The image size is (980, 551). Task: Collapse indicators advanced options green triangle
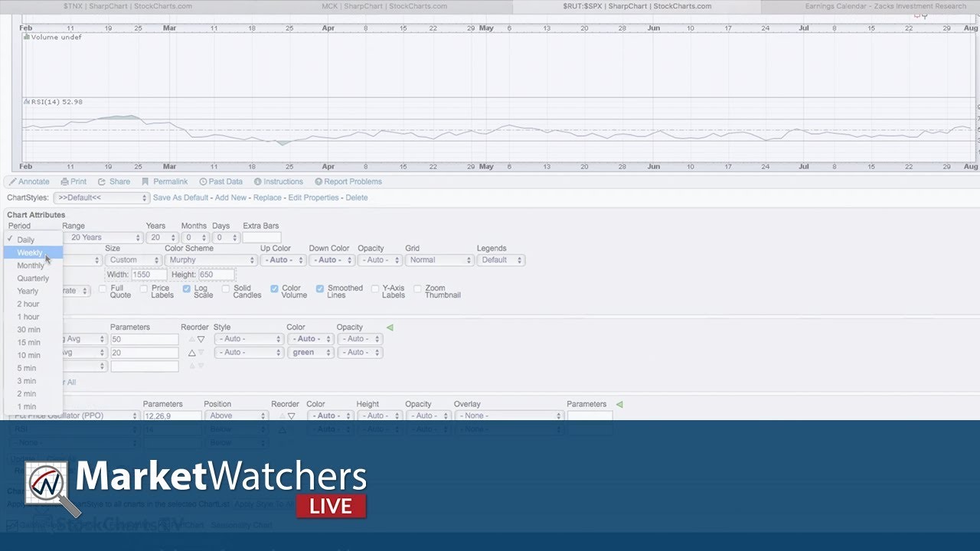(619, 404)
